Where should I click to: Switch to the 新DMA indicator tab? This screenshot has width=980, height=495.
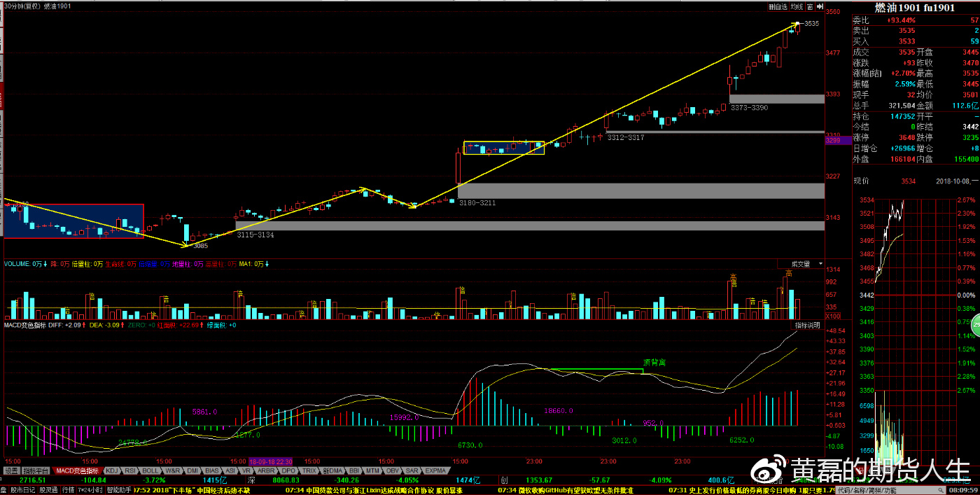332,470
